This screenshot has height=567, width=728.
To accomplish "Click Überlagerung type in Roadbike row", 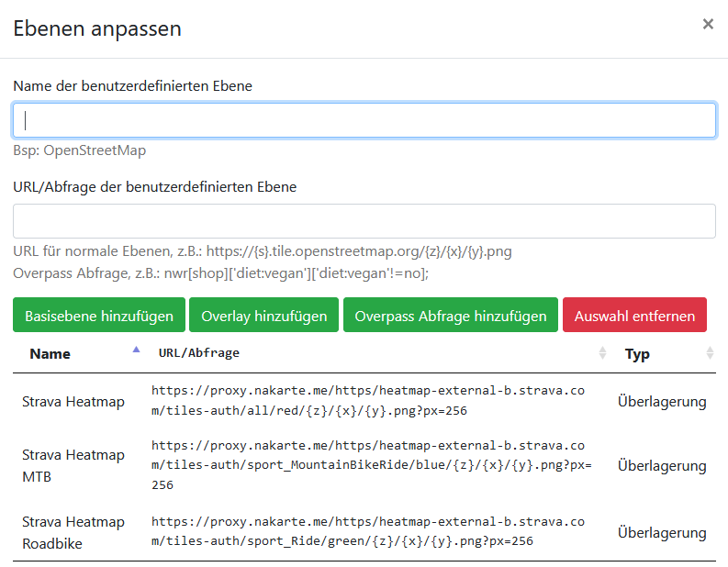I will (662, 532).
